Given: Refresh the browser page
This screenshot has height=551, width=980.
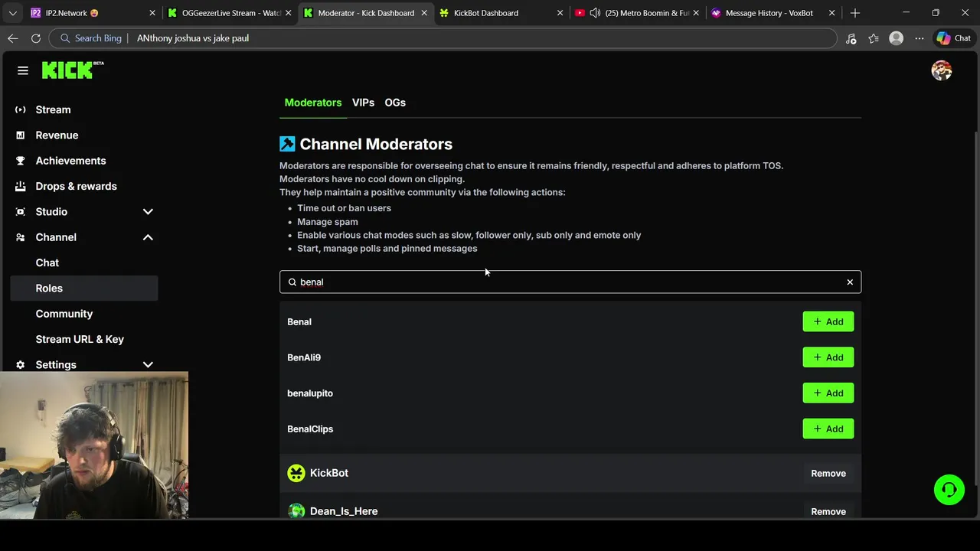Looking at the screenshot, I should pos(36,38).
